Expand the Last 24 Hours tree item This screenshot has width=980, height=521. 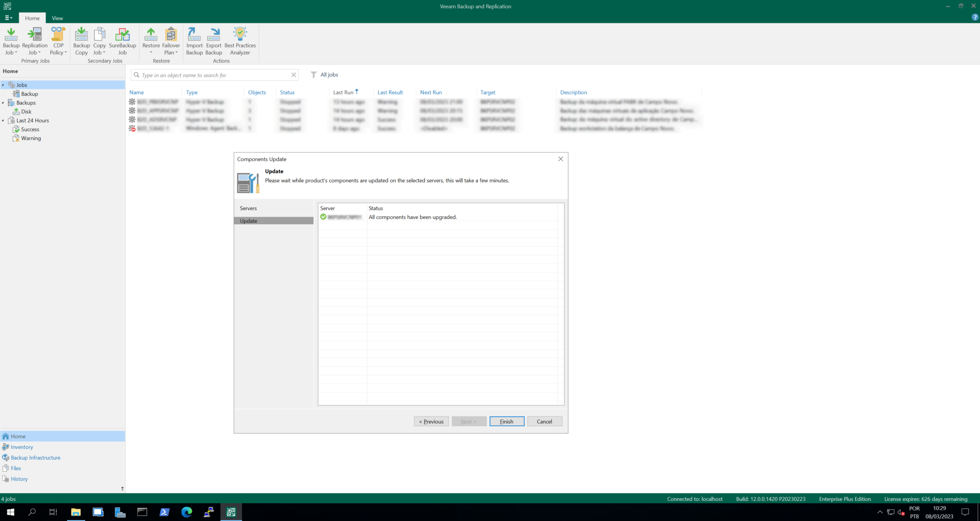click(3, 120)
